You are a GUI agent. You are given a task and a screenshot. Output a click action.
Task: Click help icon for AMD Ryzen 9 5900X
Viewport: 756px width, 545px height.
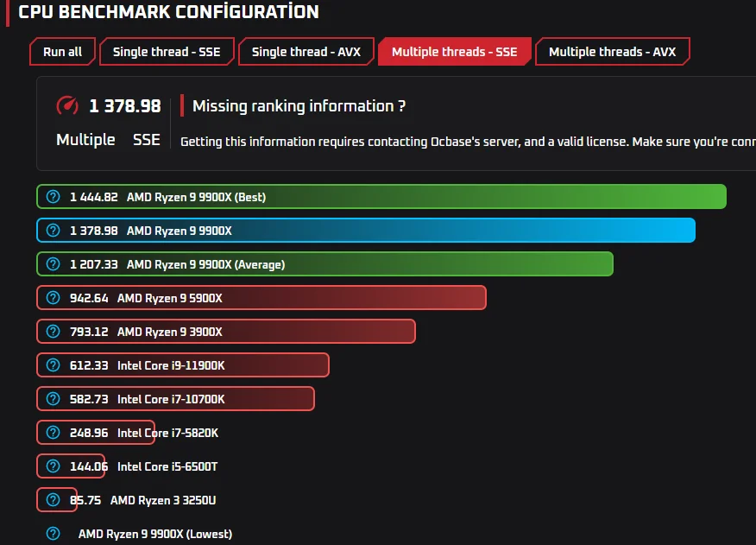pyautogui.click(x=53, y=298)
